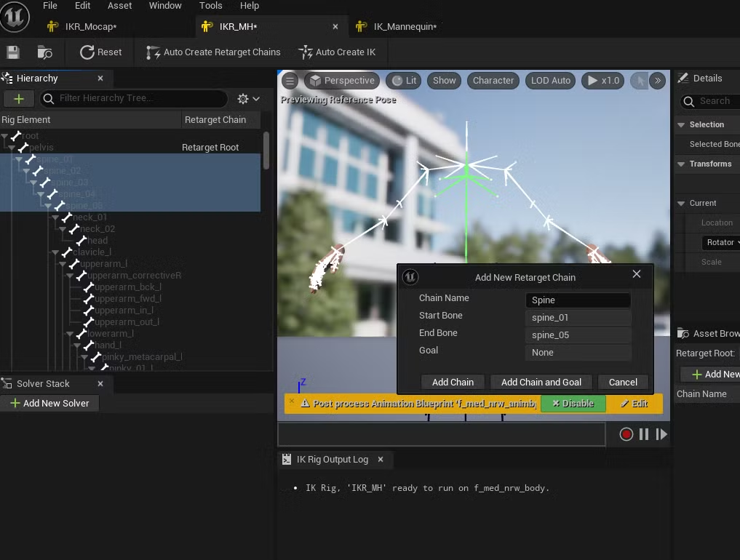Step forward one frame
The height and width of the screenshot is (560, 740).
(661, 434)
